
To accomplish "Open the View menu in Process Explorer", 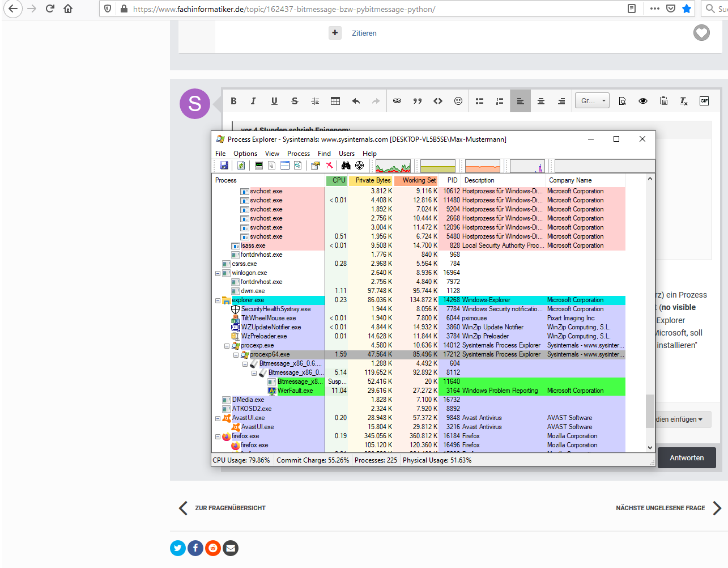I will tap(272, 154).
